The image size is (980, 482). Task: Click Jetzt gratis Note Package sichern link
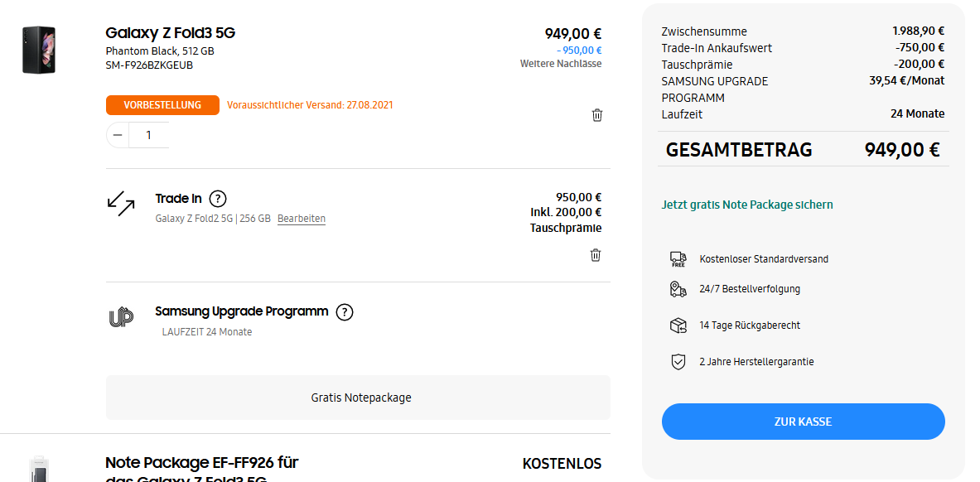pyautogui.click(x=747, y=205)
